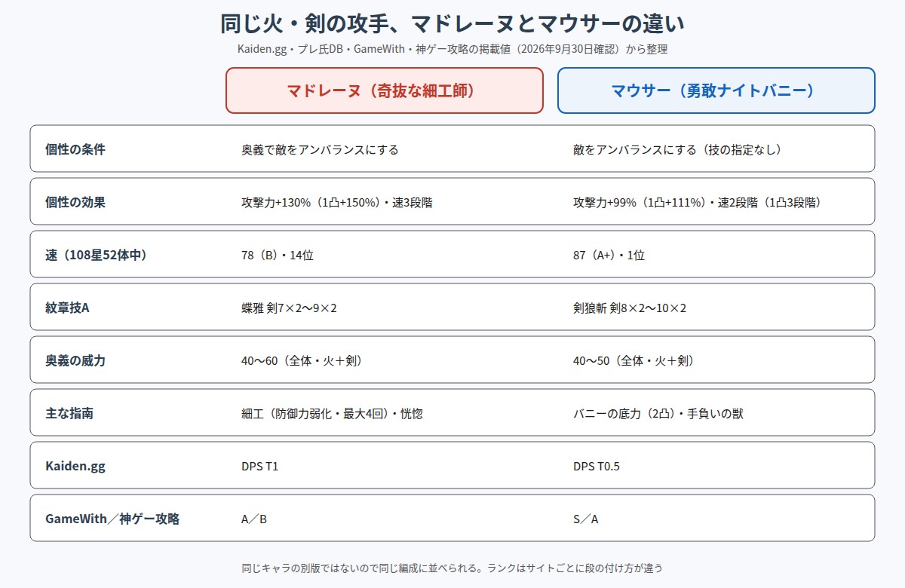Click the cell バニーの底力（2凸）・手負いの獣
Image resolution: width=905 pixels, height=588 pixels.
tap(658, 413)
